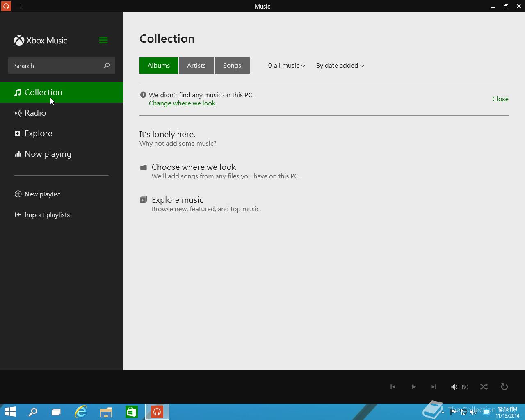Screen dimensions: 525x420
Task: Open the Windows Start menu
Action: (x=10, y=412)
